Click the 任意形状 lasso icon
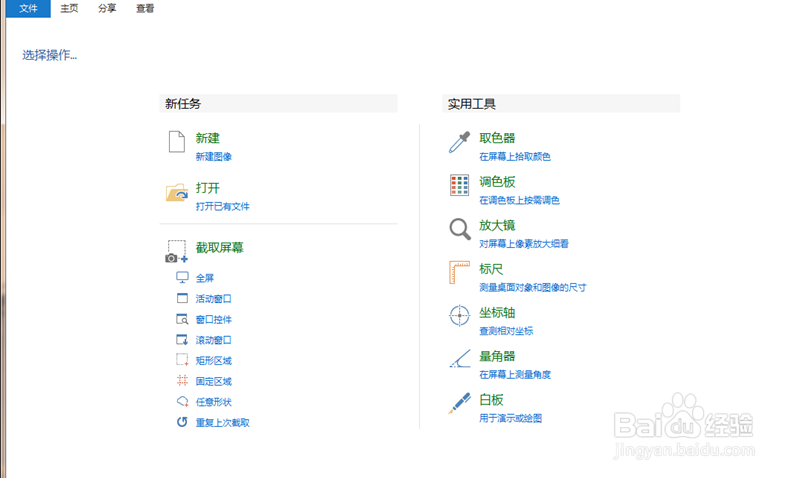 [x=182, y=401]
